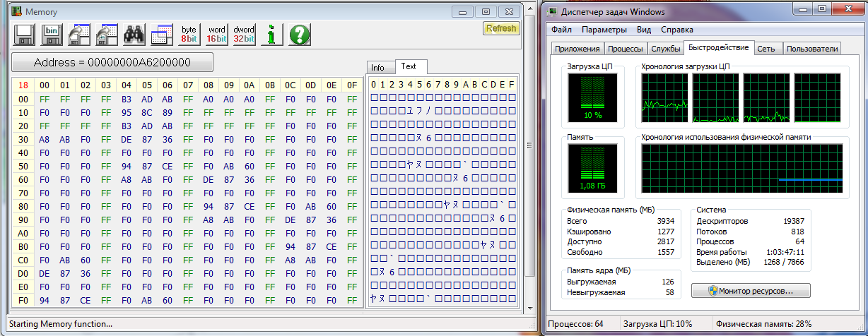Click status text Starting Memory function...
The height and width of the screenshot is (336, 868).
pyautogui.click(x=60, y=324)
